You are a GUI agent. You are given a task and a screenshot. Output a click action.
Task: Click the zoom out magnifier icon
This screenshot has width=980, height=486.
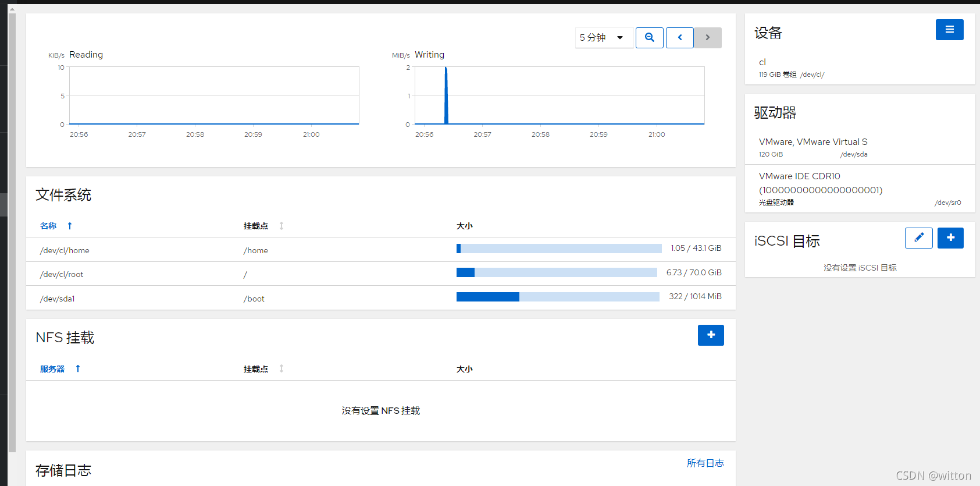(x=650, y=38)
